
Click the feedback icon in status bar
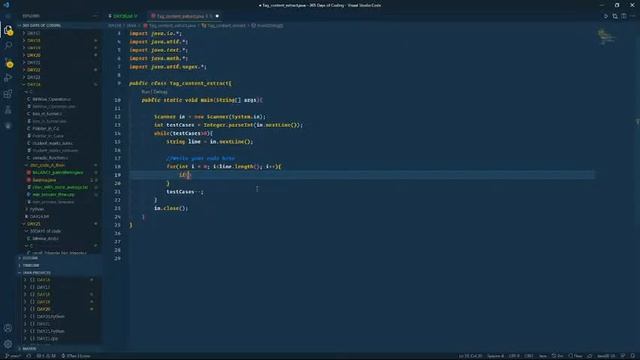point(623,356)
